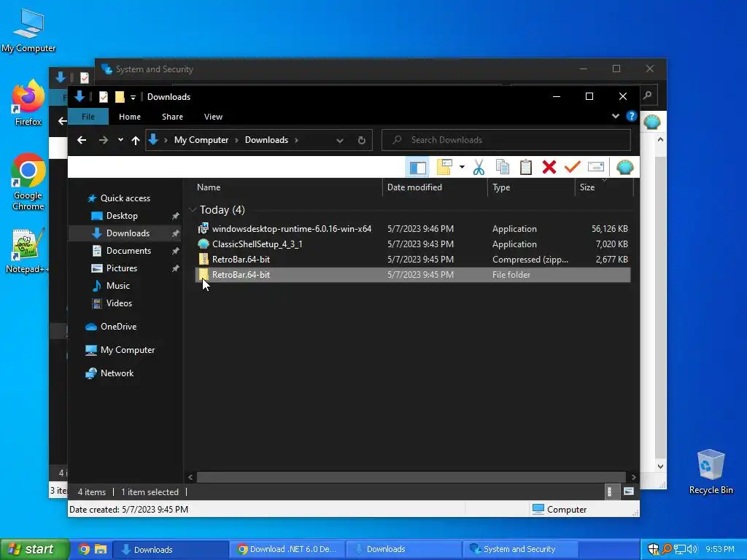747x560 pixels.
Task: Go up one level with up arrow
Action: 136,140
